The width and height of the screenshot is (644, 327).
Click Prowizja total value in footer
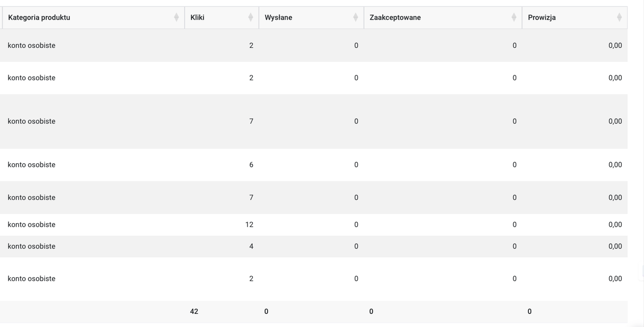pyautogui.click(x=529, y=311)
